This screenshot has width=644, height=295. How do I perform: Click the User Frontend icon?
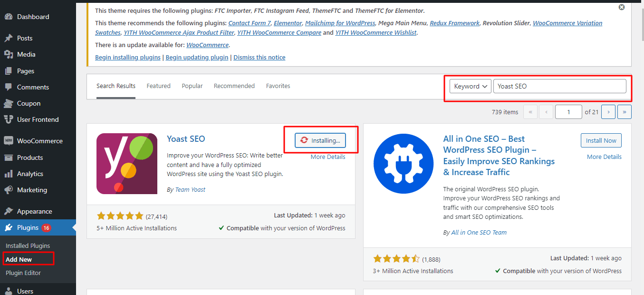click(9, 119)
